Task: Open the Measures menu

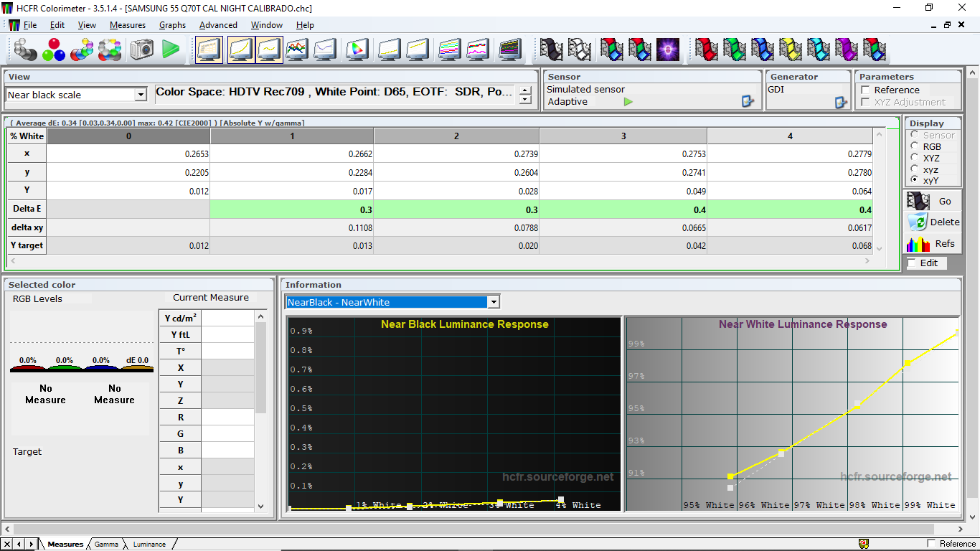Action: [128, 25]
